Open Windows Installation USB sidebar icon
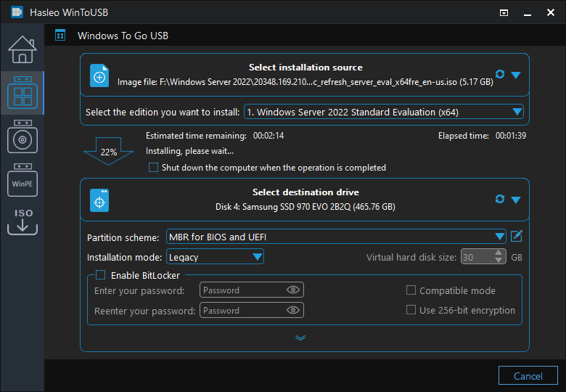 [22, 136]
